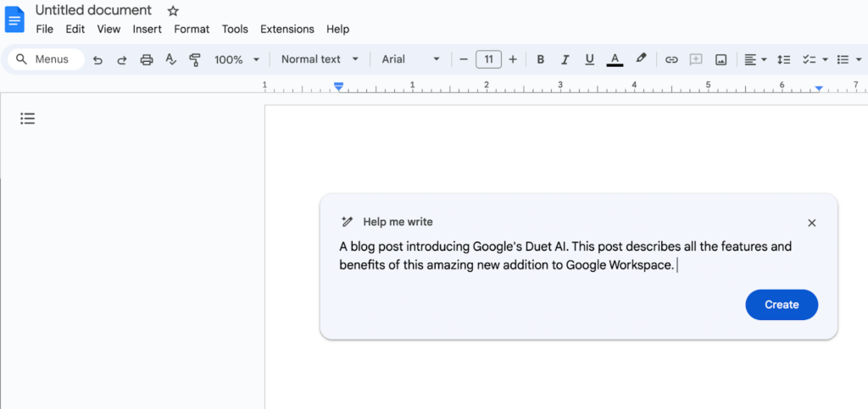Screen dimensions: 868x409
Task: Show the document outline icon
Action: 28,119
